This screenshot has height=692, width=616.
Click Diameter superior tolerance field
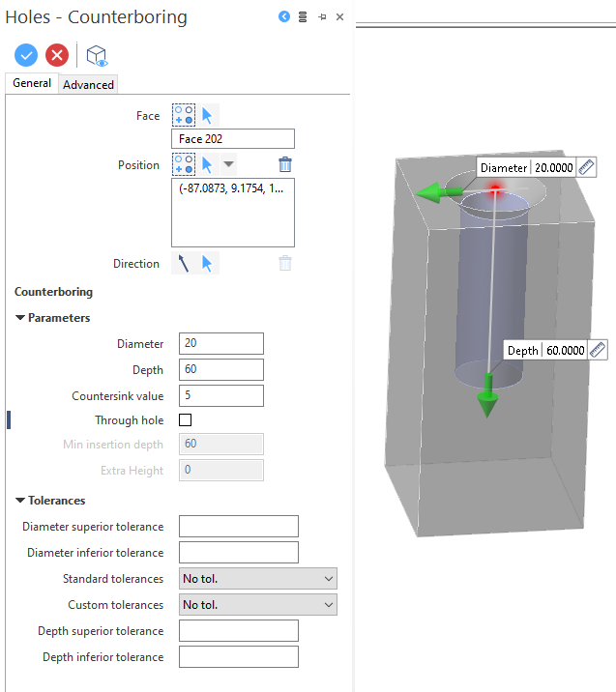(239, 526)
